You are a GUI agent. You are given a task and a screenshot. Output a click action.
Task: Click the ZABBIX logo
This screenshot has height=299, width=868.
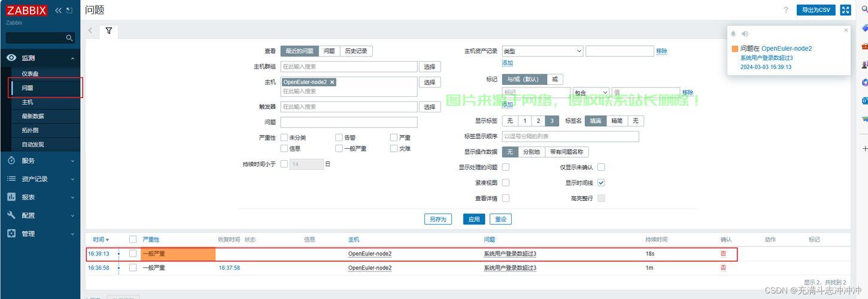point(26,10)
